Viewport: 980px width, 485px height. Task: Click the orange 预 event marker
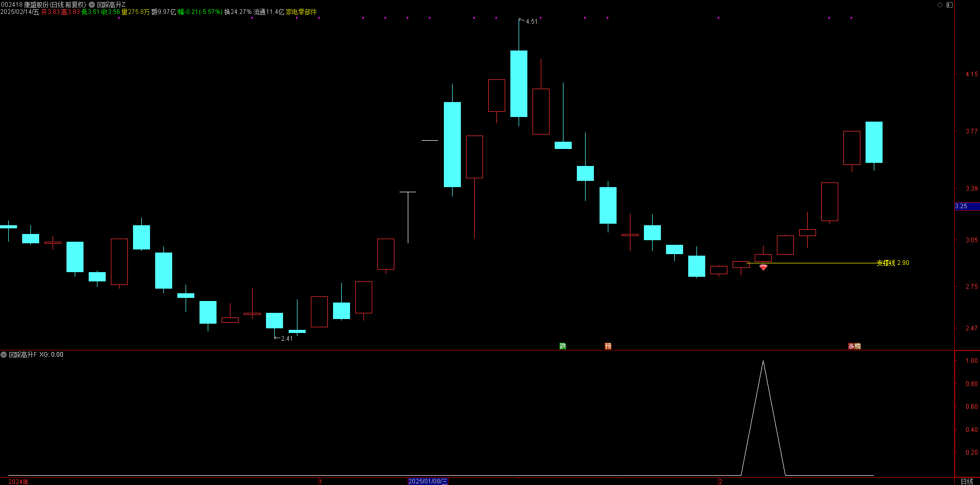(x=608, y=346)
